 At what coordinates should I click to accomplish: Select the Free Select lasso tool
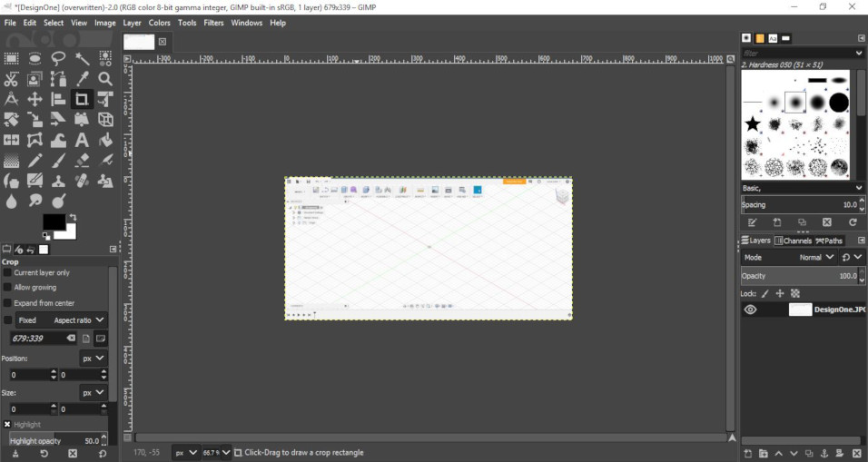coord(58,58)
